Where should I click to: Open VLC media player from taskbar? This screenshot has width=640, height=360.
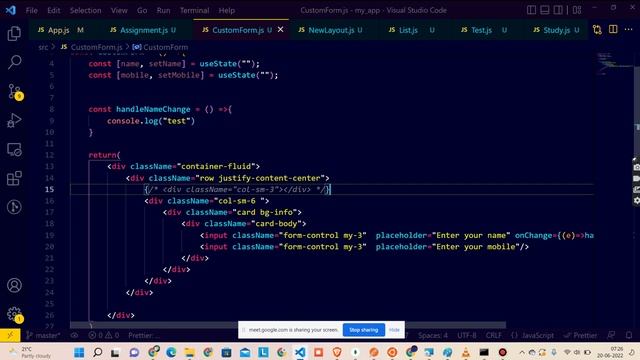466,352
